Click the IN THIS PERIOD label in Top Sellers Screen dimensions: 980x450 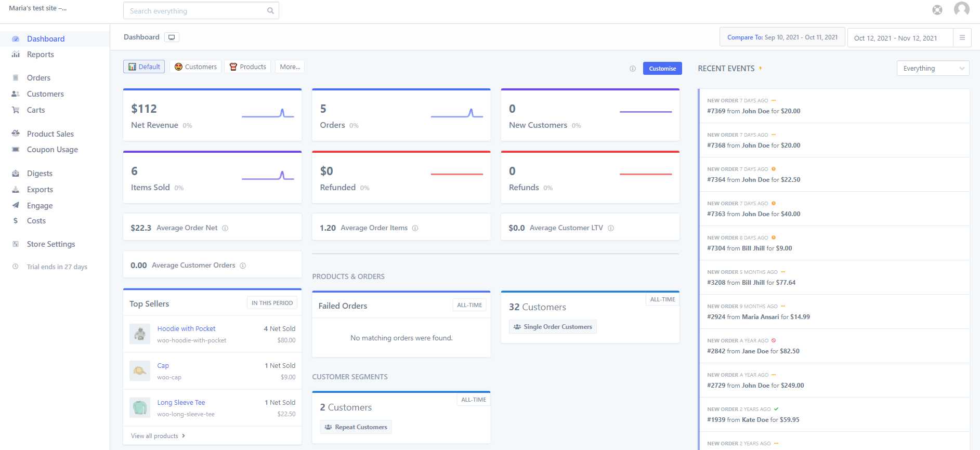click(272, 303)
